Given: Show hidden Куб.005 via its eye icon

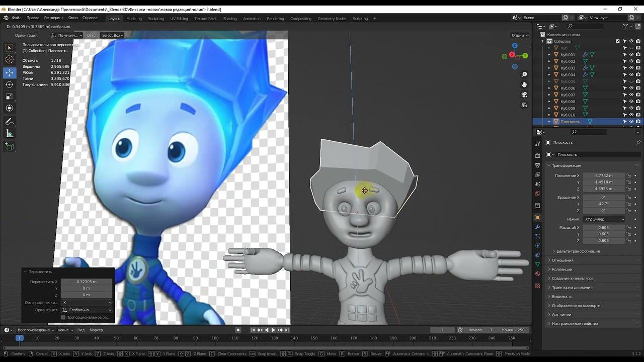Looking at the screenshot, I should pyautogui.click(x=631, y=81).
